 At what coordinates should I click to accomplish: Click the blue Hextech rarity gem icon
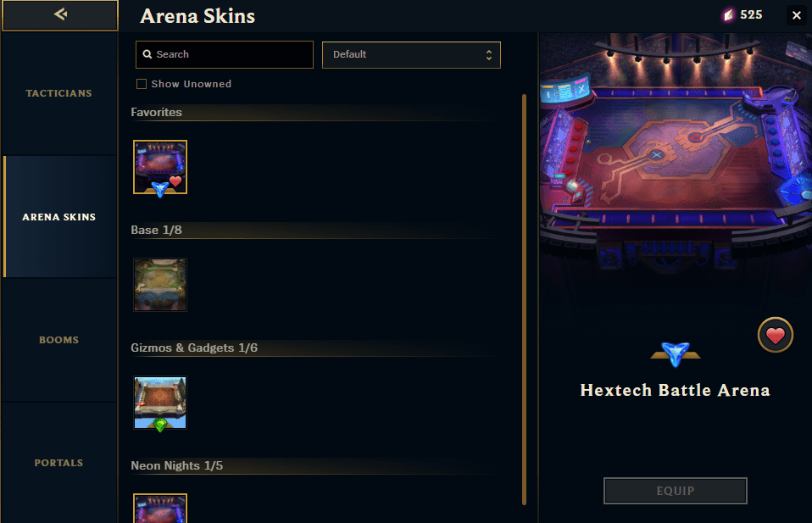[676, 354]
